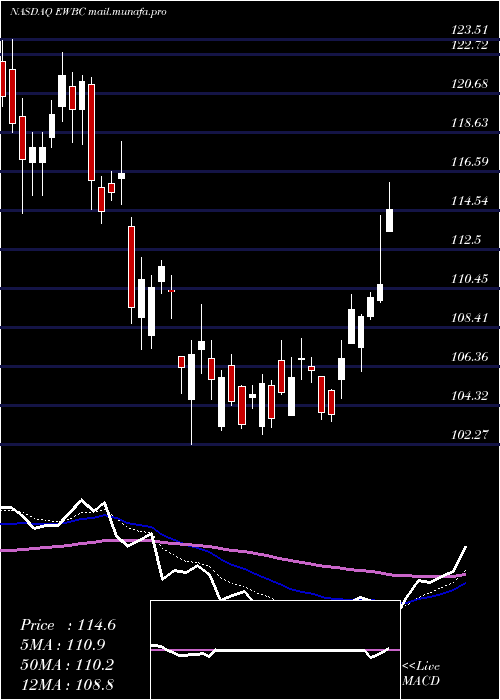Click the 5MA : 110.9 readout
The height and width of the screenshot is (700, 500).
tap(64, 645)
